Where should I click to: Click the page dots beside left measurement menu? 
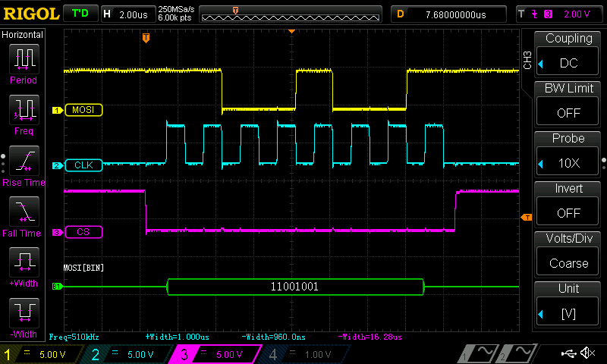pos(3,164)
